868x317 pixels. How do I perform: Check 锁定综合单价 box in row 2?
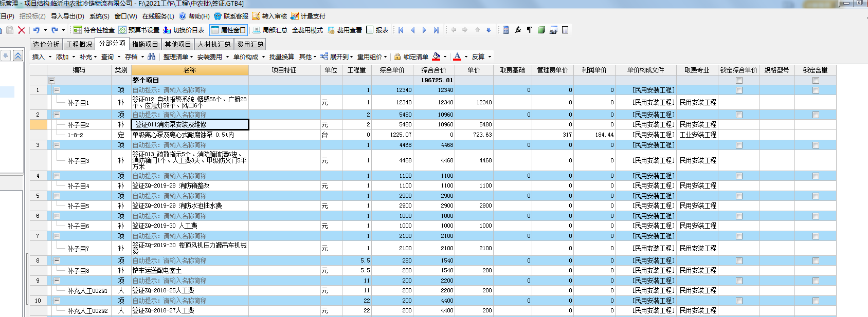pyautogui.click(x=739, y=115)
